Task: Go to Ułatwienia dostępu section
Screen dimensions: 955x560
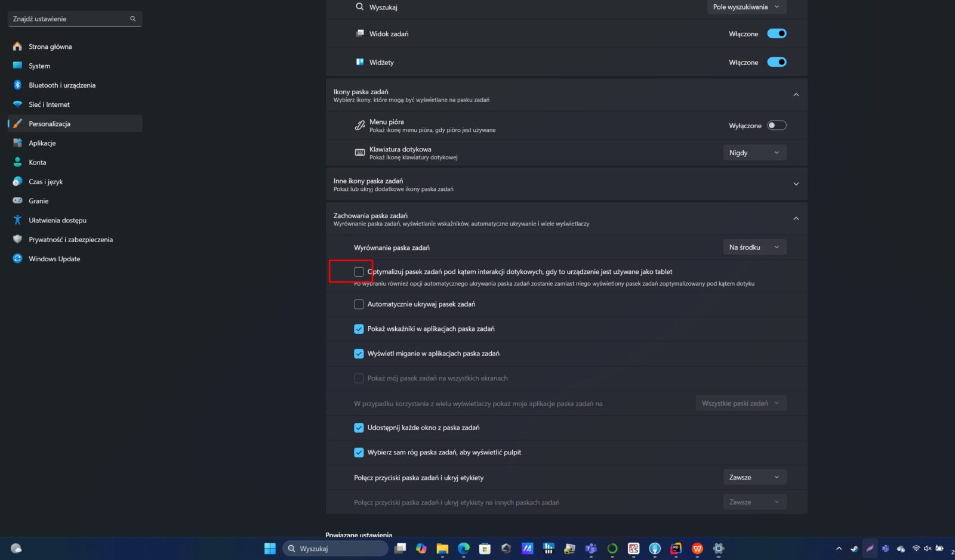Action: (x=57, y=220)
